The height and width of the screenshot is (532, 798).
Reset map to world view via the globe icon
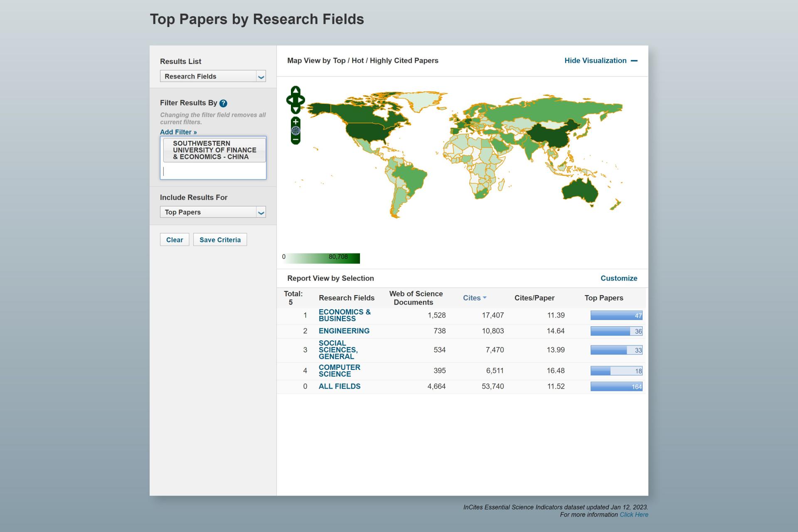point(296,131)
